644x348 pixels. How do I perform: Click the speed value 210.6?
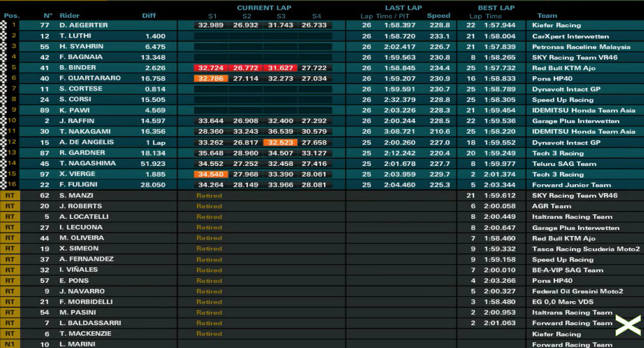pyautogui.click(x=440, y=132)
